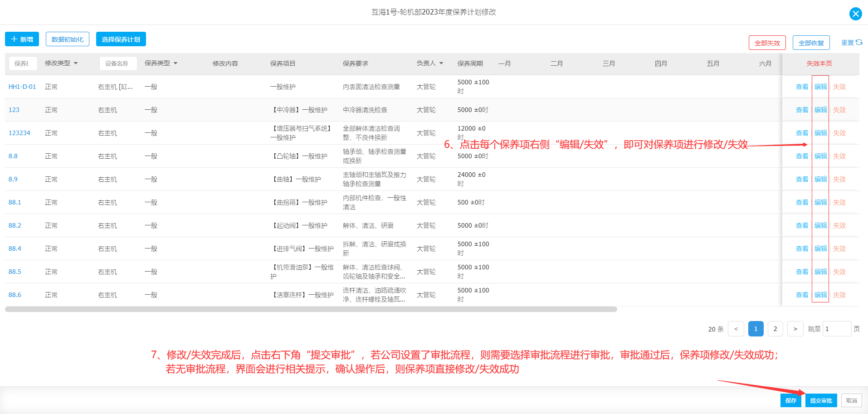Click the 保养项目 column header
This screenshot has height=414, width=868.
pos(283,63)
